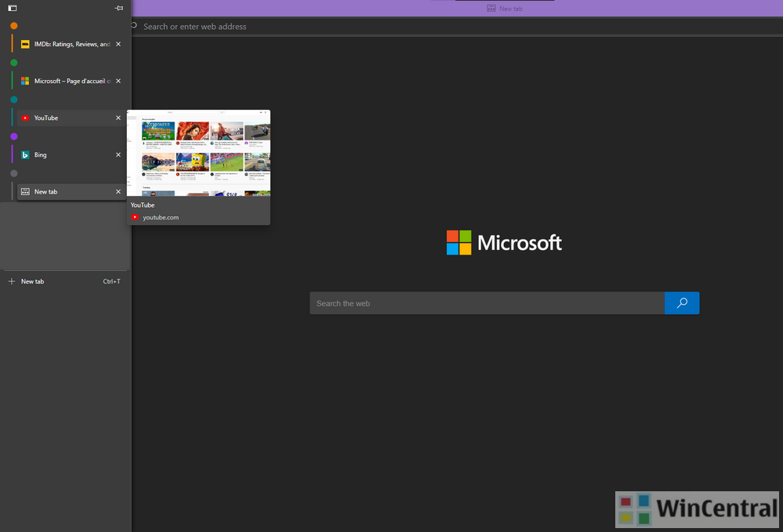Click the search icon in the address bar
Image resolution: width=783 pixels, height=532 pixels.
[x=134, y=27]
